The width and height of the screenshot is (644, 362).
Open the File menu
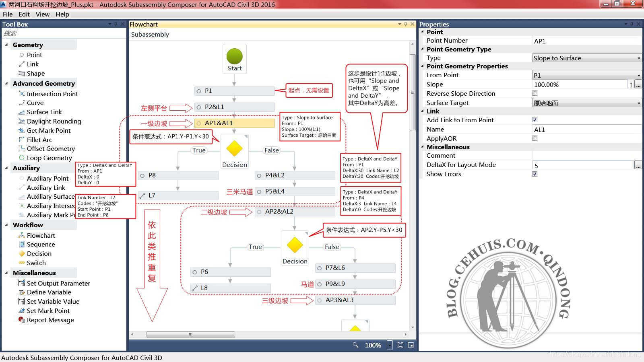[x=8, y=14]
